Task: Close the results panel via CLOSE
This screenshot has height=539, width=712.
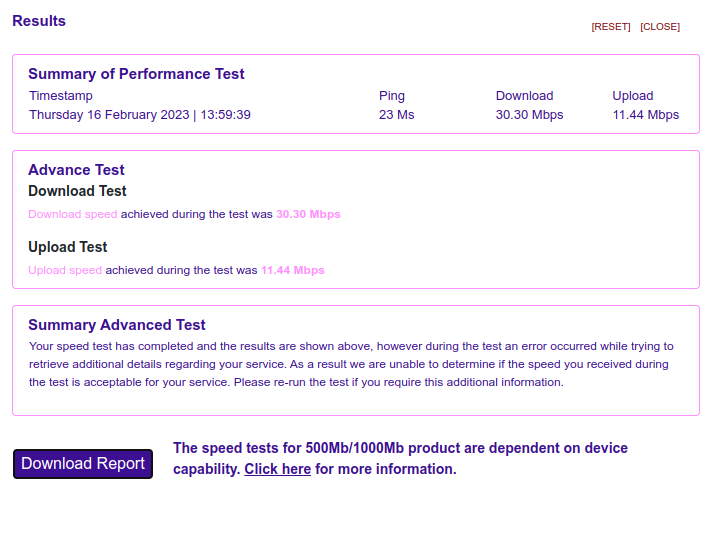Action: [x=659, y=27]
